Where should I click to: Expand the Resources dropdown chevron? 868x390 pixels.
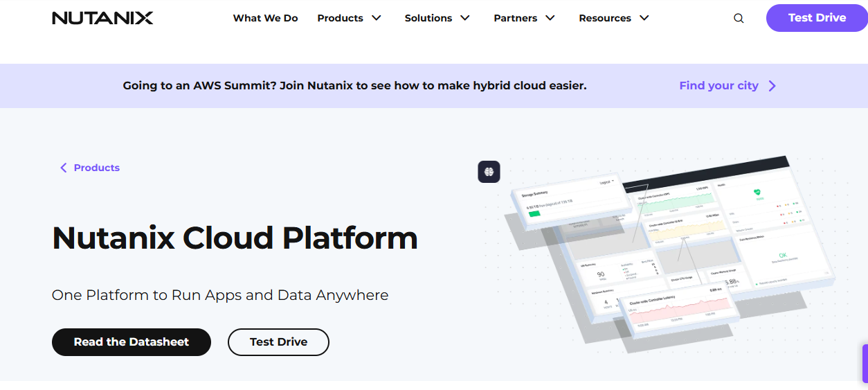(644, 18)
